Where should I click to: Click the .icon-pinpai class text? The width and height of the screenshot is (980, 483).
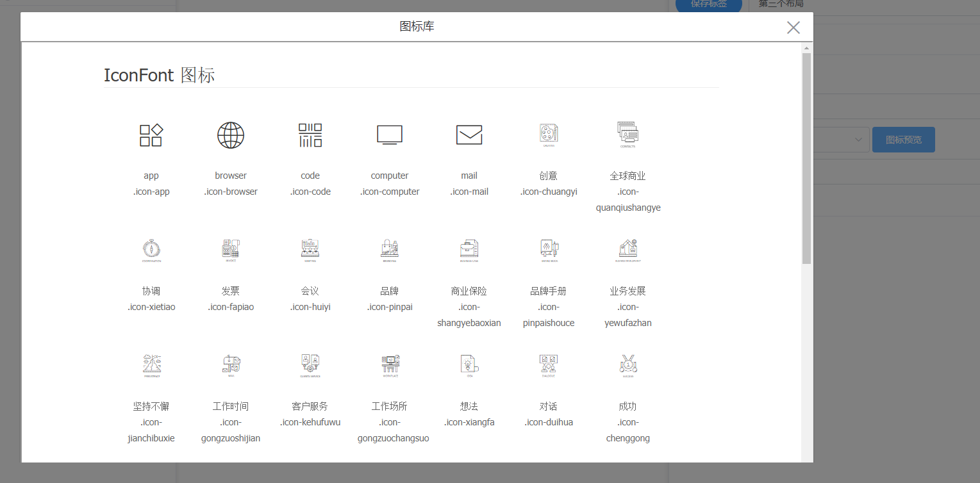click(x=390, y=307)
